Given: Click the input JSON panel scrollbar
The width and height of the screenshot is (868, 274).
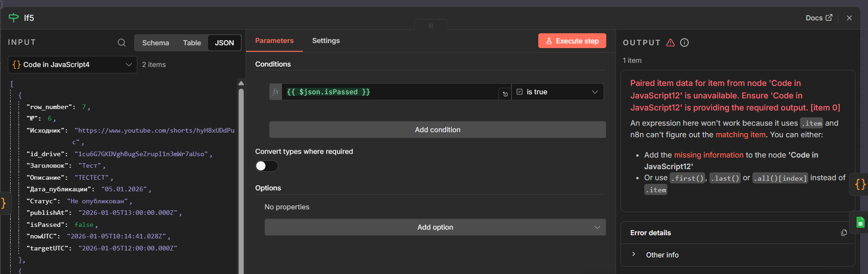Looking at the screenshot, I should pyautogui.click(x=241, y=176).
